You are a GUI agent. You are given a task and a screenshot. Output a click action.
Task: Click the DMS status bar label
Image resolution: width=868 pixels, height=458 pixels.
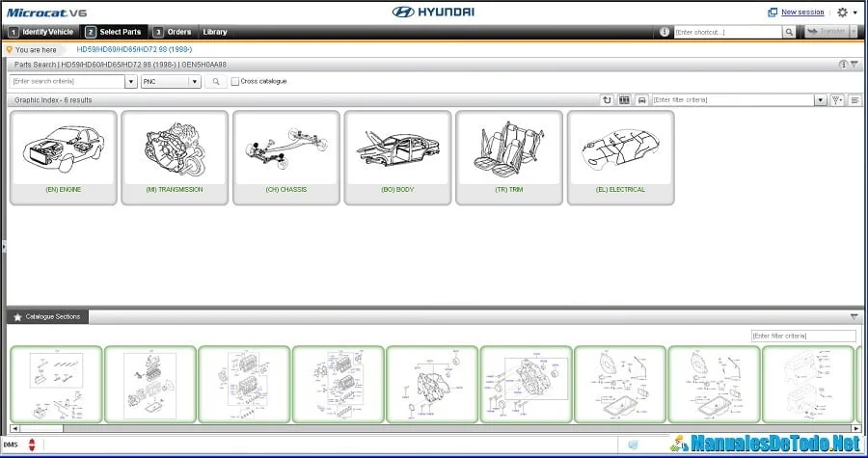click(11, 445)
